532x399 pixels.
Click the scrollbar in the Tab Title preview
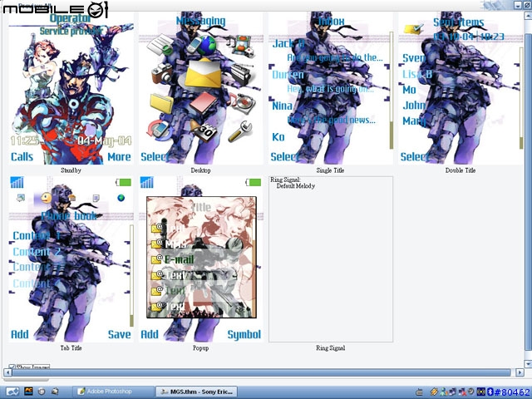point(131,276)
